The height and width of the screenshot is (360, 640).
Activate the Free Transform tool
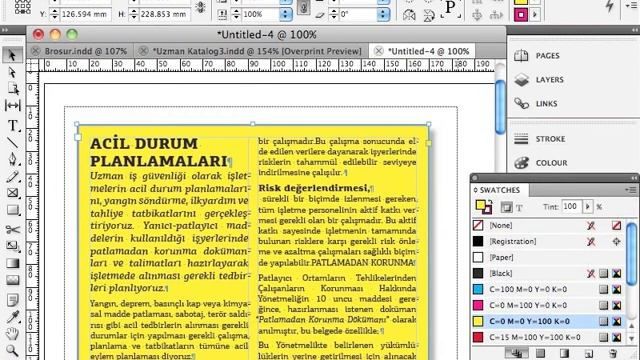[12, 246]
